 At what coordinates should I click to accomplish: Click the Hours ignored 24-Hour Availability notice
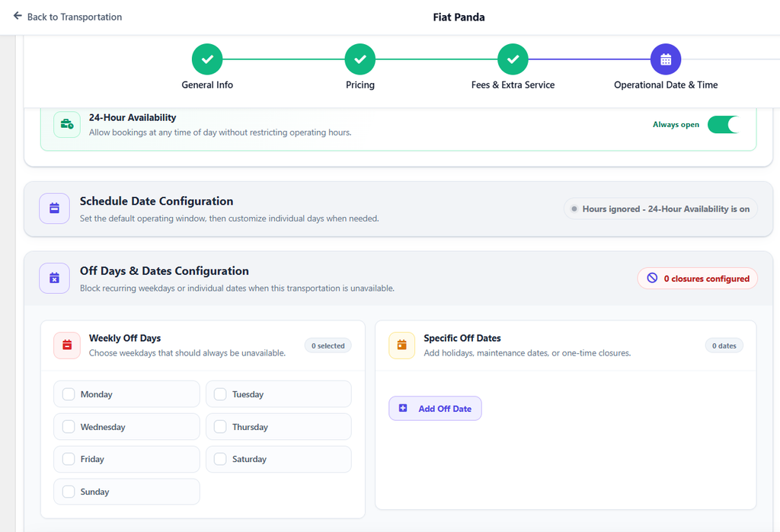pos(660,209)
